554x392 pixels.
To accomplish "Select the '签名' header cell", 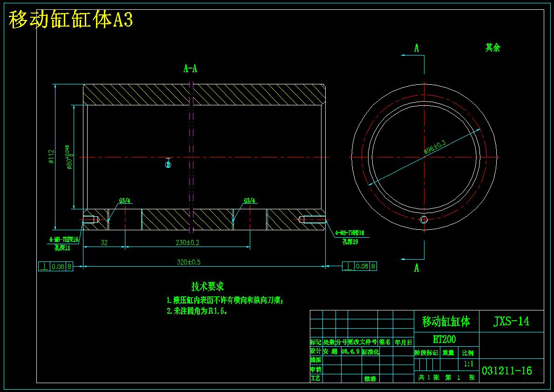I will click(385, 342).
